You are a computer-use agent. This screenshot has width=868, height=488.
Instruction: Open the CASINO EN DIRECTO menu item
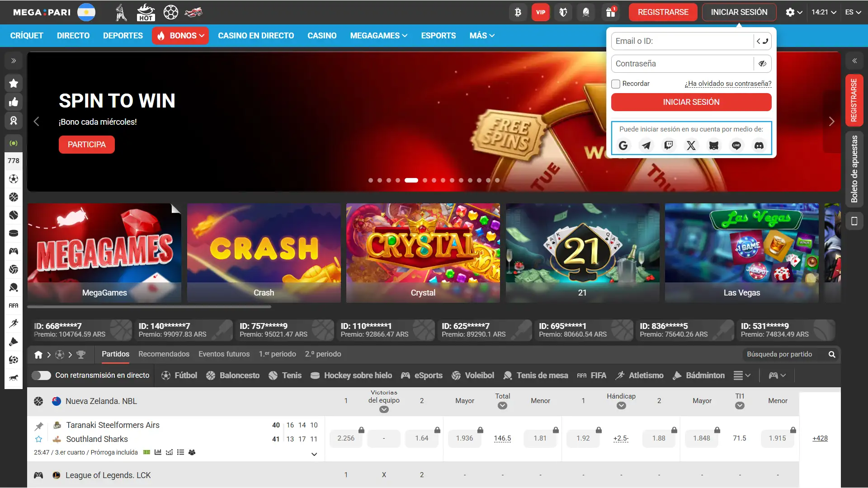[256, 36]
